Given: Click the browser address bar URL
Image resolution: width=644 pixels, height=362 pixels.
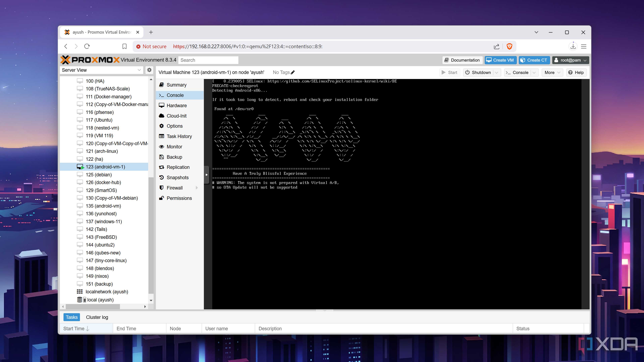Looking at the screenshot, I should 248,46.
